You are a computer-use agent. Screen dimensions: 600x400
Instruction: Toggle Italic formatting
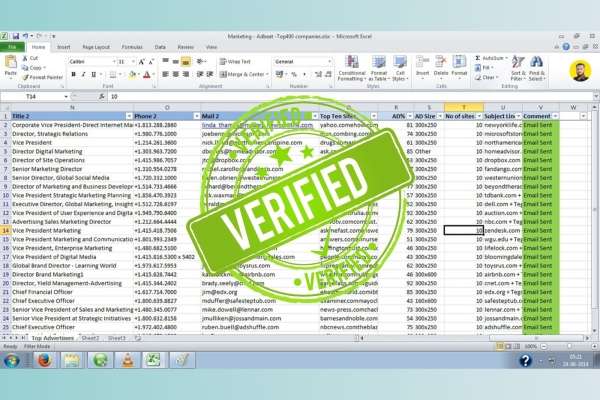click(x=83, y=74)
